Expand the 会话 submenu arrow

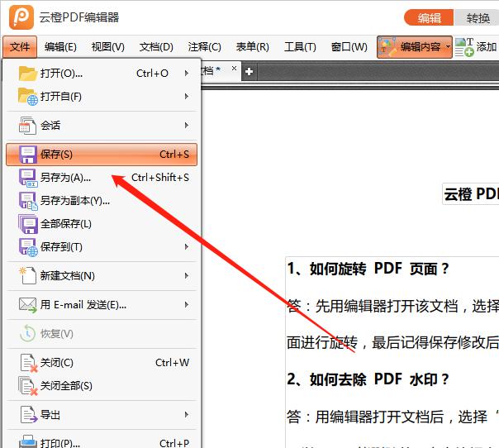[x=187, y=126]
